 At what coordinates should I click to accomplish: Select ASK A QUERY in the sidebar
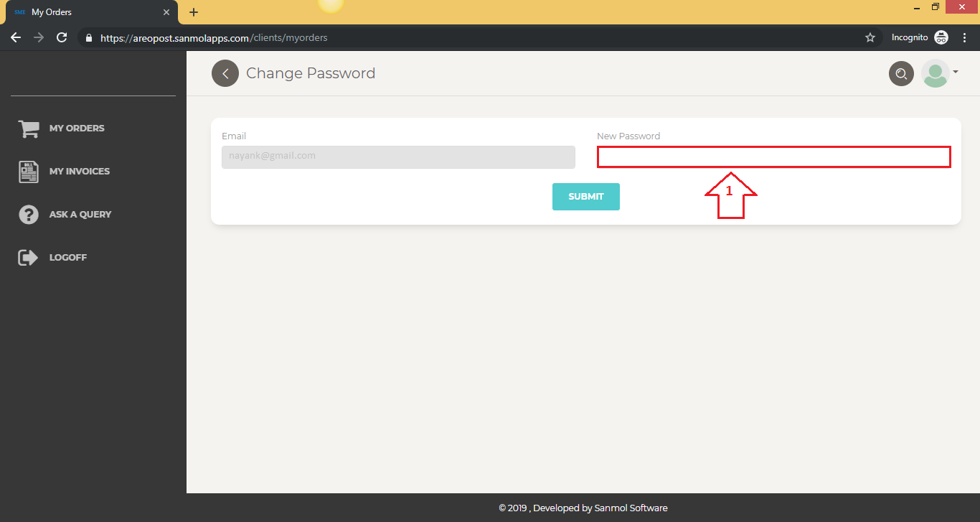pos(80,215)
